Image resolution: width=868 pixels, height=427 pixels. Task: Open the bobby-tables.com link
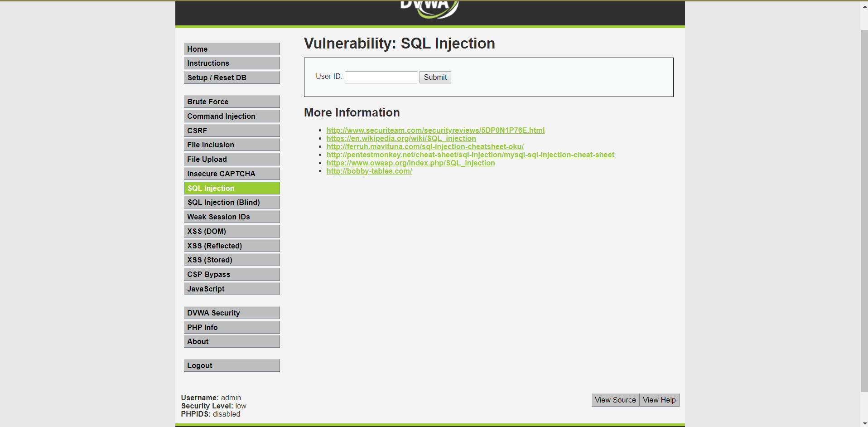[369, 171]
